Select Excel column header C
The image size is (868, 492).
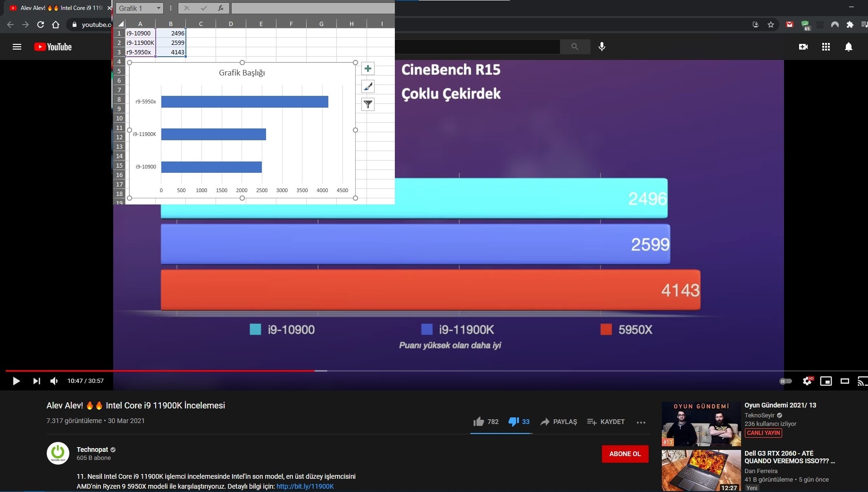pyautogui.click(x=201, y=24)
